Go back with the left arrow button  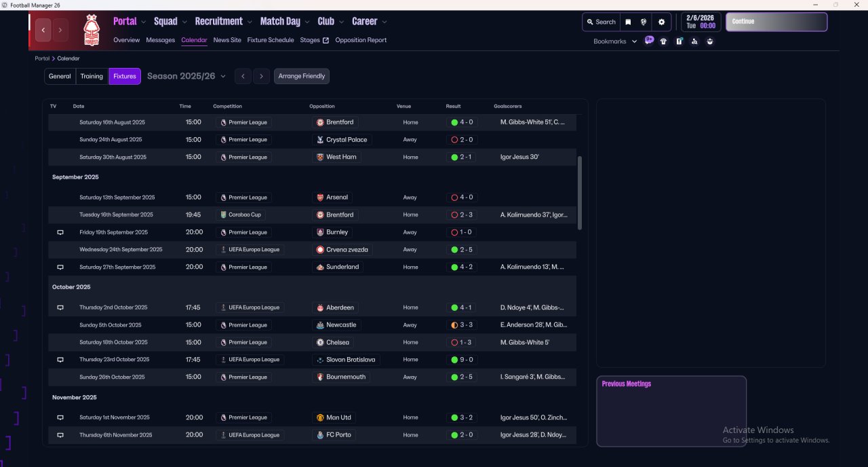[x=43, y=30]
